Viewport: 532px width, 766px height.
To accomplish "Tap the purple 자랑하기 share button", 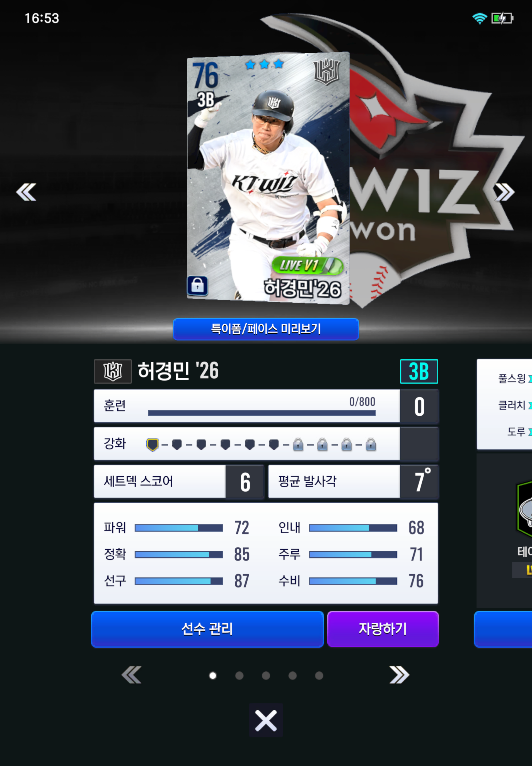I will click(x=383, y=629).
